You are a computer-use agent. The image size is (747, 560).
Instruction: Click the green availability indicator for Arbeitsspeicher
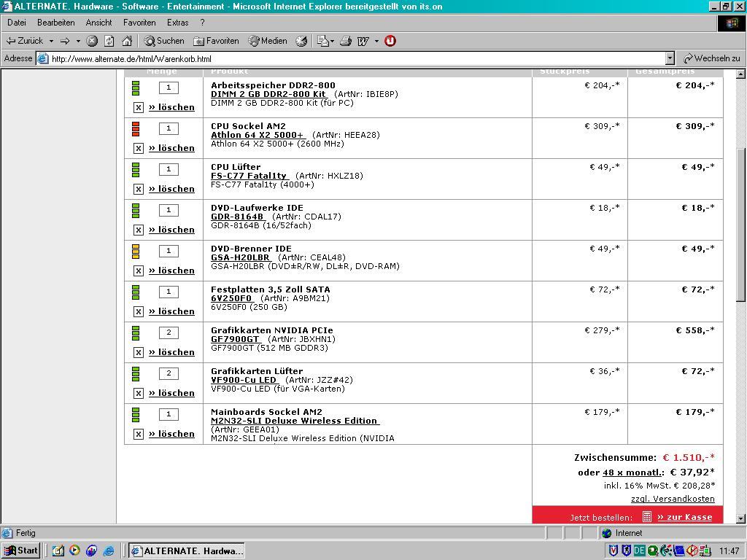[x=136, y=88]
